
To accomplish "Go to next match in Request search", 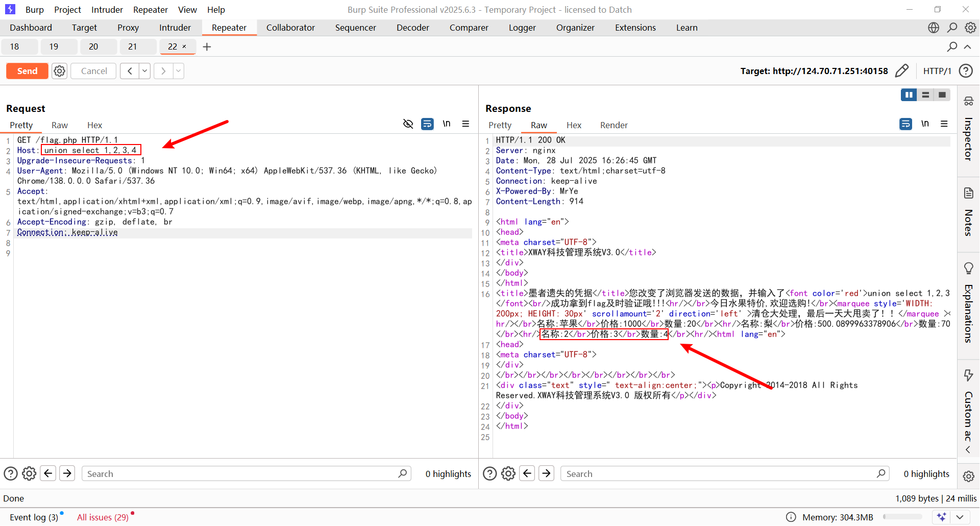I will [x=67, y=473].
